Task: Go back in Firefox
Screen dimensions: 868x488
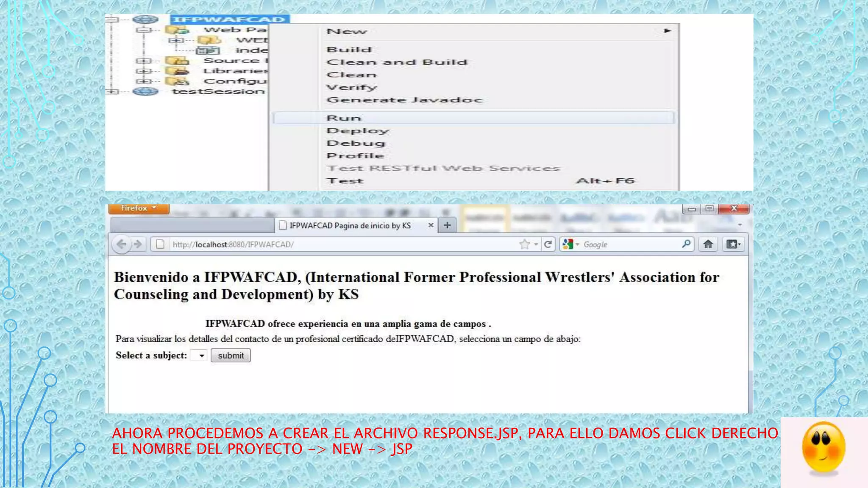Action: click(x=122, y=244)
